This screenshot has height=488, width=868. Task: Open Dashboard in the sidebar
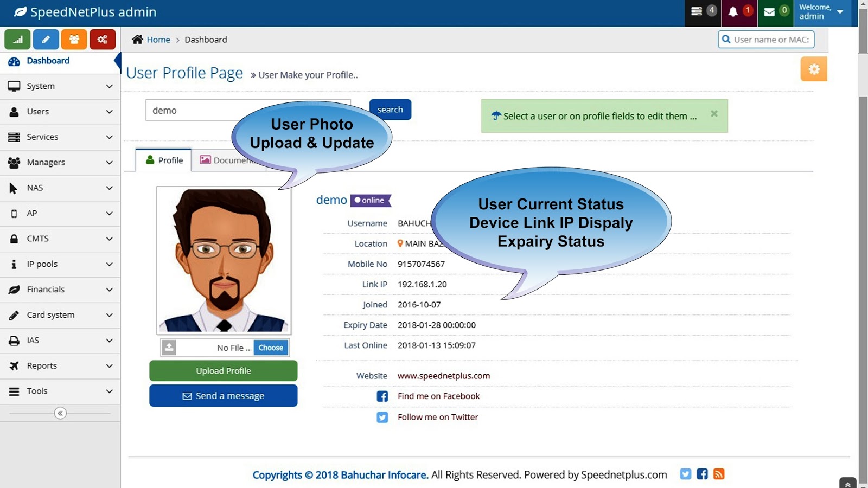[x=60, y=61]
